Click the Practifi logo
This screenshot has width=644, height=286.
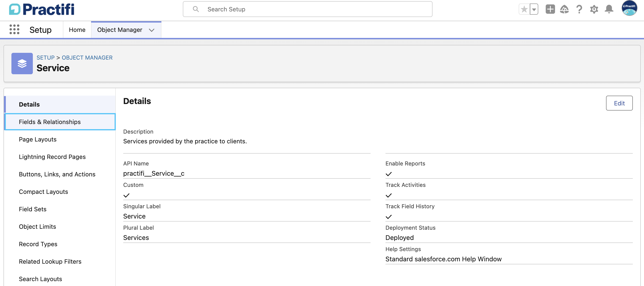point(42,9)
